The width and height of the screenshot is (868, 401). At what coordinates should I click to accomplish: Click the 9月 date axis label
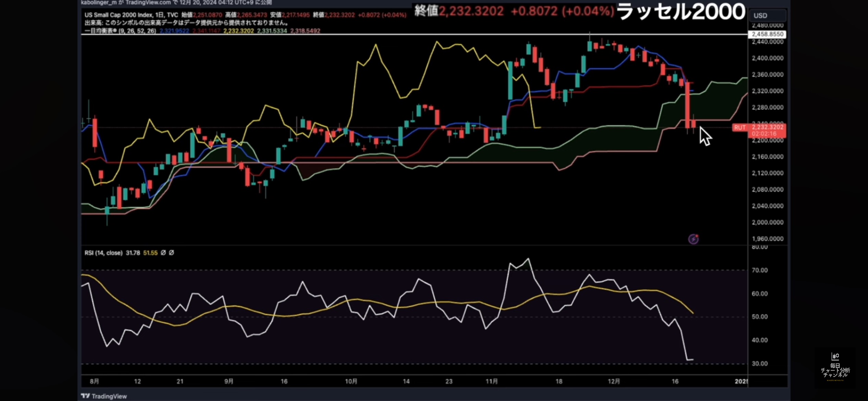pyautogui.click(x=229, y=381)
